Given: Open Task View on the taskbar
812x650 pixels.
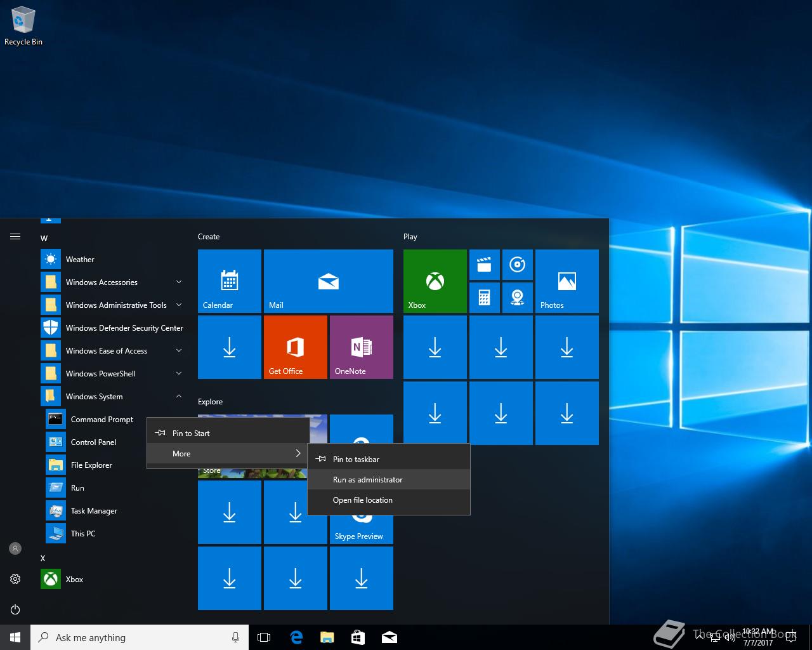Looking at the screenshot, I should click(x=264, y=637).
